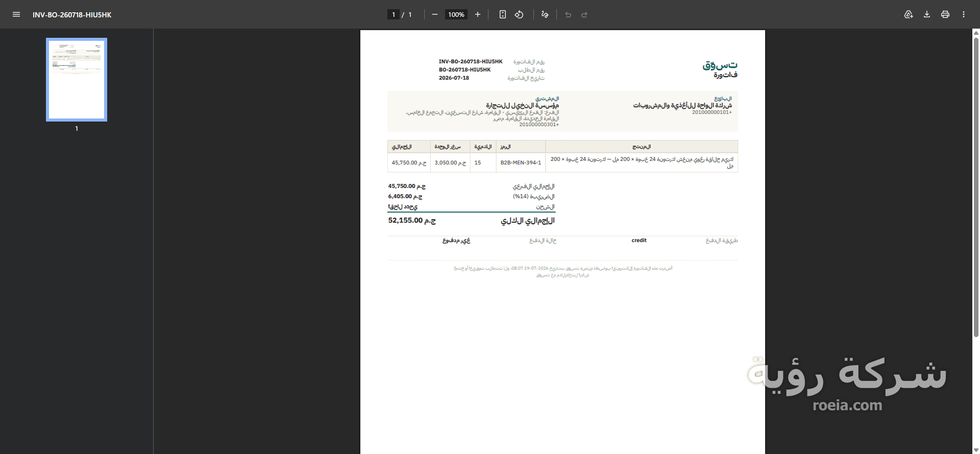Open the three-dot more actions menu
This screenshot has height=454, width=980.
964,14
